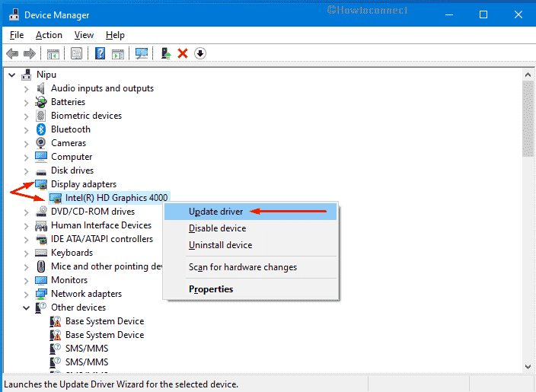Expand the Computer category chevron
This screenshot has width=536, height=392.
pyautogui.click(x=27, y=158)
